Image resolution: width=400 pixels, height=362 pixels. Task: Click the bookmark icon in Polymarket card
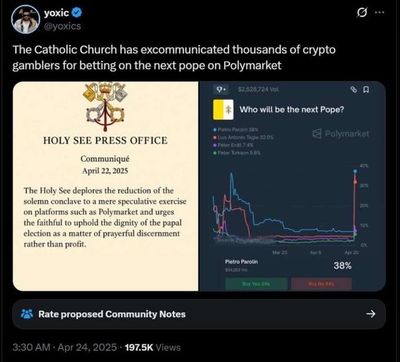pos(366,89)
